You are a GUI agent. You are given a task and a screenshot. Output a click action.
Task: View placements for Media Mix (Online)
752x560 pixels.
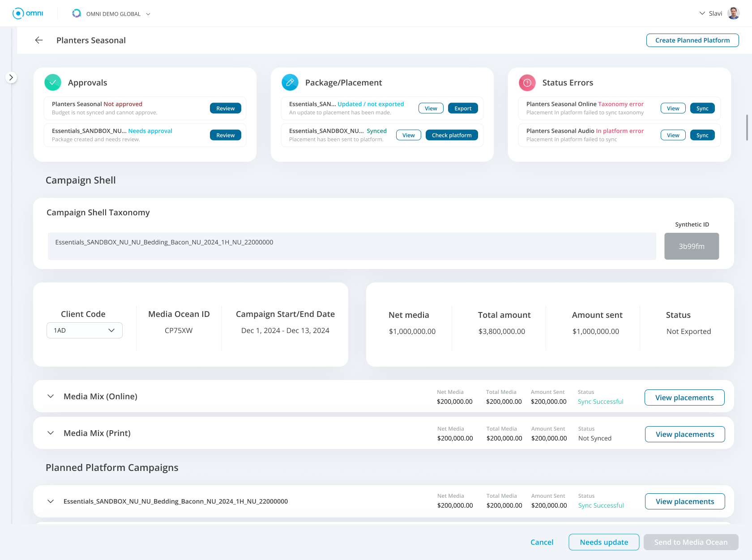[684, 398]
